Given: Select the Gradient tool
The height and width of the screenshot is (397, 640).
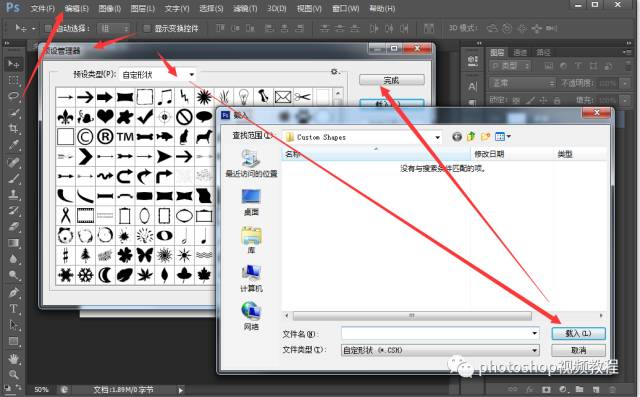Looking at the screenshot, I should [13, 243].
